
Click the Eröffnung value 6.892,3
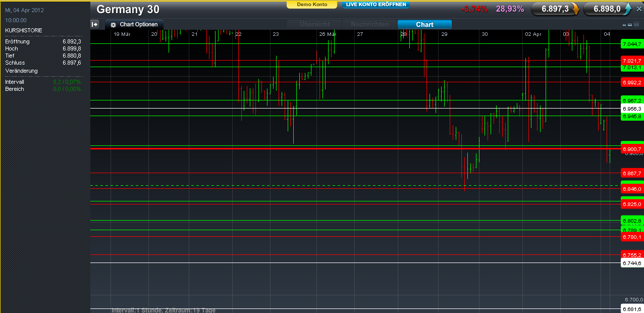(72, 41)
